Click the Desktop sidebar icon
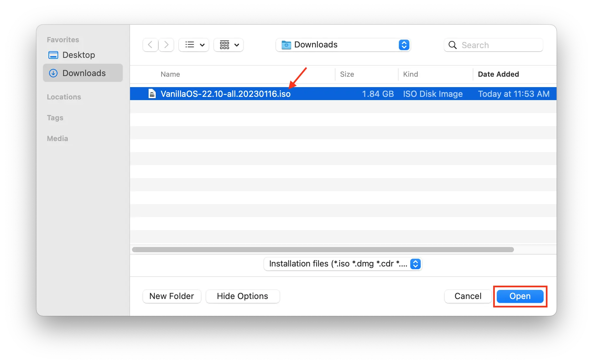The height and width of the screenshot is (364, 593). [x=53, y=55]
